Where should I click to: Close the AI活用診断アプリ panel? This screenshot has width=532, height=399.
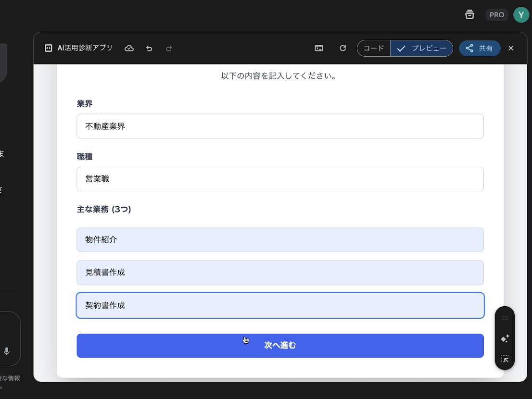(511, 48)
